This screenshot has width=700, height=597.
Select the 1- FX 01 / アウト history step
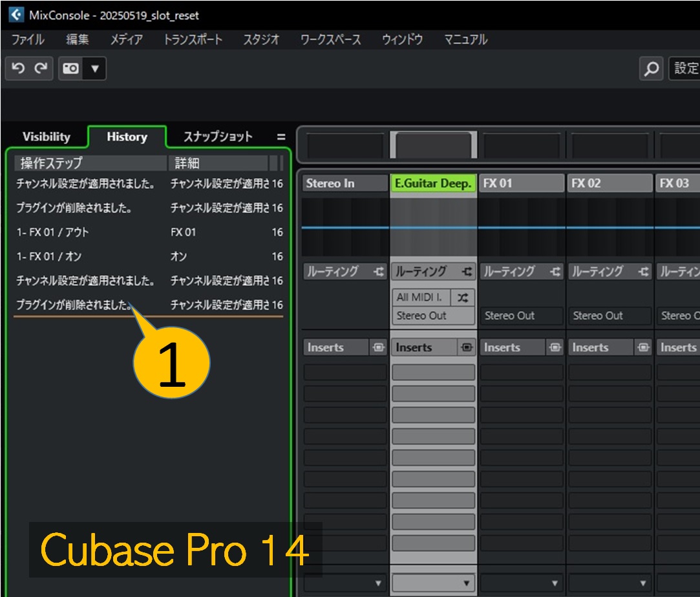point(149,232)
